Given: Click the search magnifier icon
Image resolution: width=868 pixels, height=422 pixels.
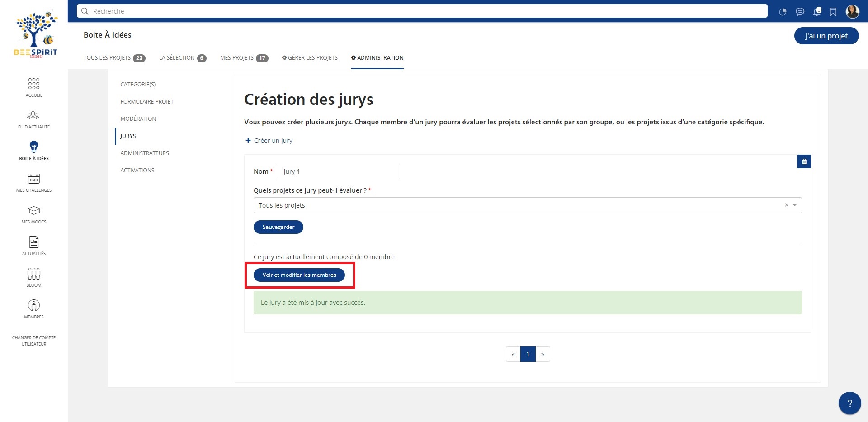Looking at the screenshot, I should coord(85,11).
